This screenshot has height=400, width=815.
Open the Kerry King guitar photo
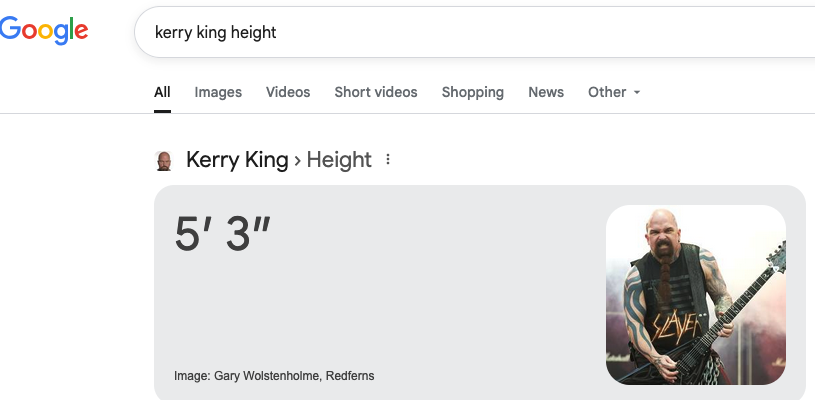click(x=695, y=295)
